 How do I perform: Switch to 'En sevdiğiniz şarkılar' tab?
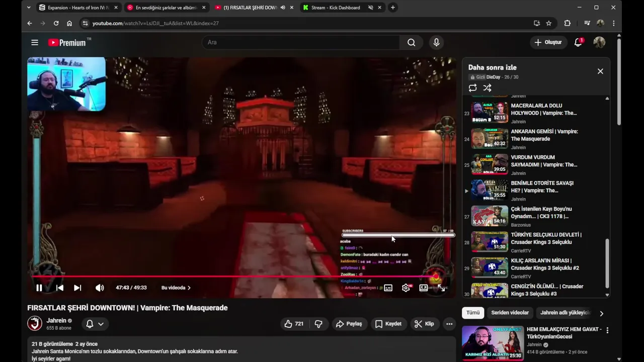pyautogui.click(x=165, y=8)
